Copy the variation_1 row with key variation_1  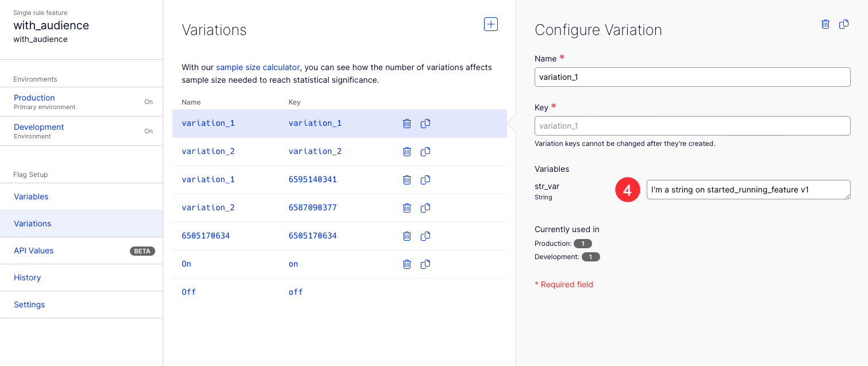click(x=425, y=124)
